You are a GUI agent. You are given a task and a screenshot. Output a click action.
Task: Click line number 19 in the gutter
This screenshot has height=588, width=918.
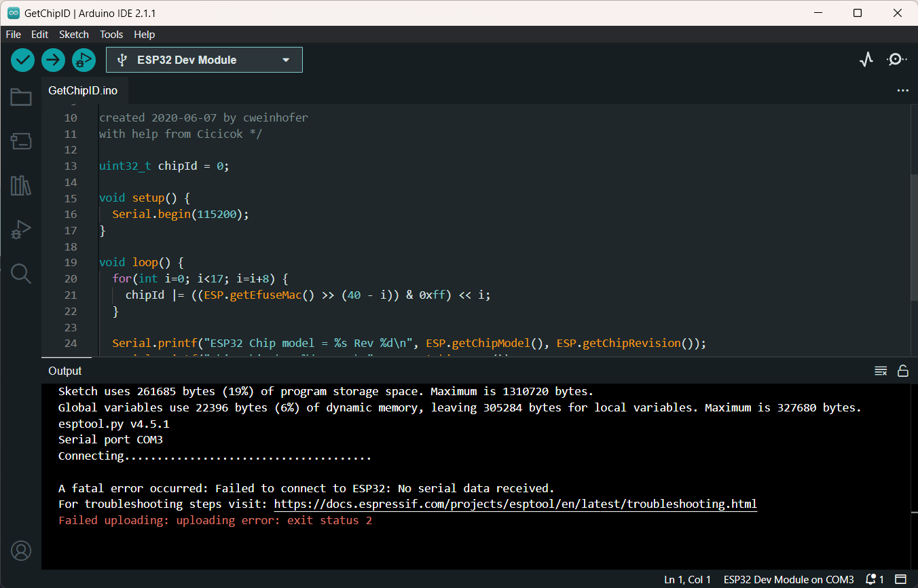[x=71, y=262]
